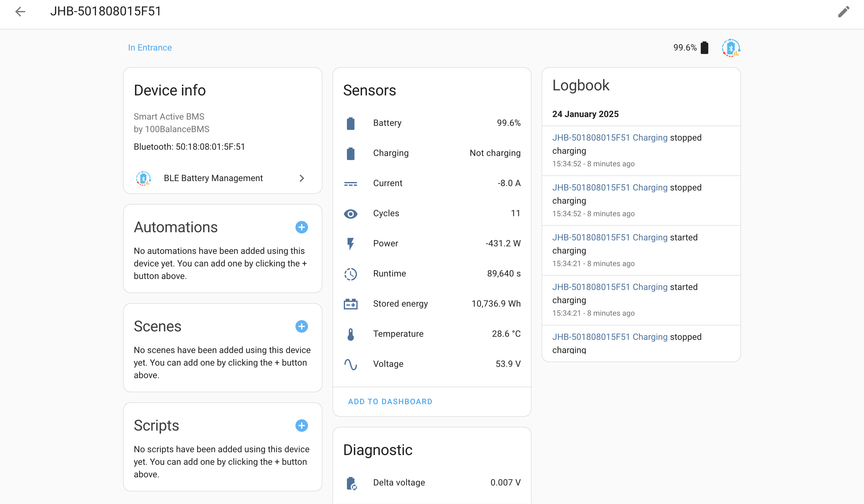Click the Runtime clock icon
Image resolution: width=864 pixels, height=504 pixels.
pos(350,274)
